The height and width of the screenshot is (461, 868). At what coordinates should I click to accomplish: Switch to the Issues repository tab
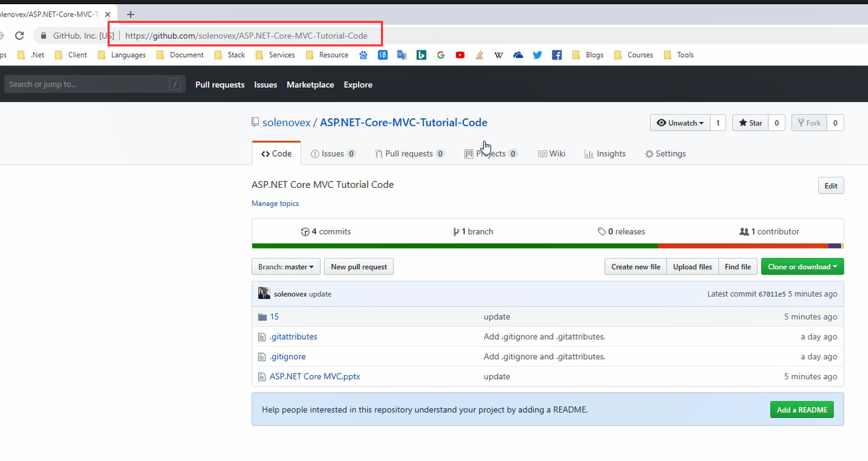point(334,154)
